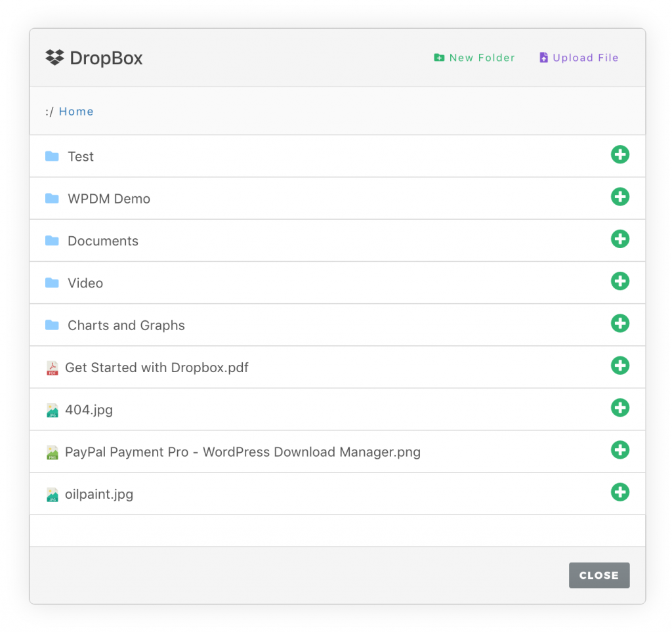
Task: Add WPDM Demo using its green plus icon
Action: pos(620,196)
